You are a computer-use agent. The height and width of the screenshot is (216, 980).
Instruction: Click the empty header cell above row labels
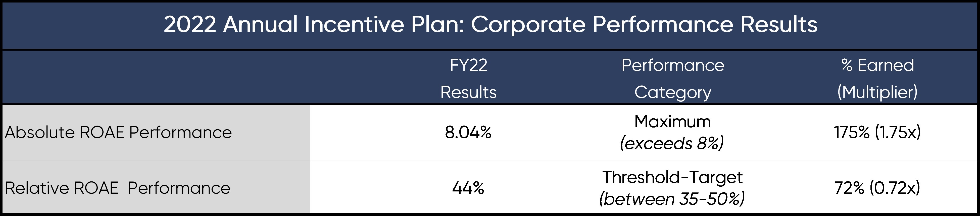pyautogui.click(x=156, y=77)
